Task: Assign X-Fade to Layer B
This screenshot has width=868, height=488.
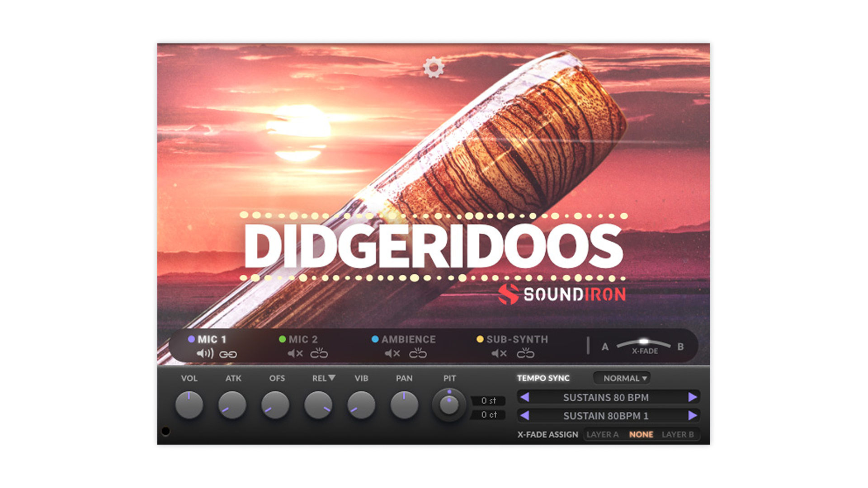Action: (x=677, y=434)
